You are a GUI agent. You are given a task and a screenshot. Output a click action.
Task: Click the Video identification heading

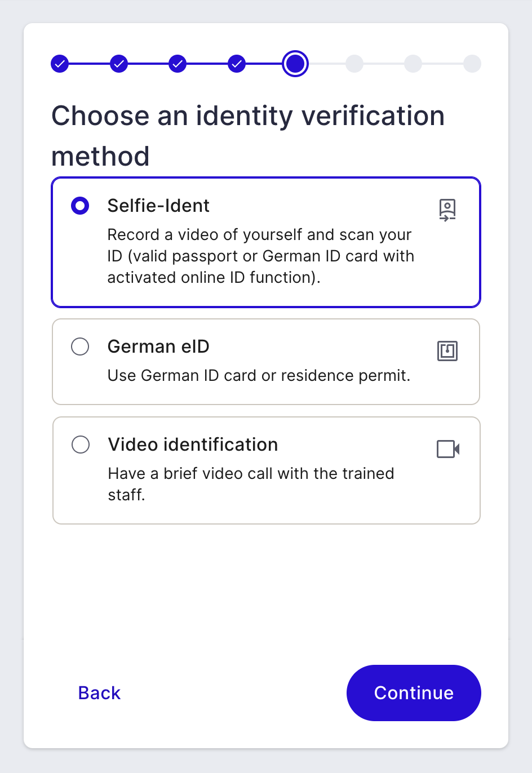[193, 445]
